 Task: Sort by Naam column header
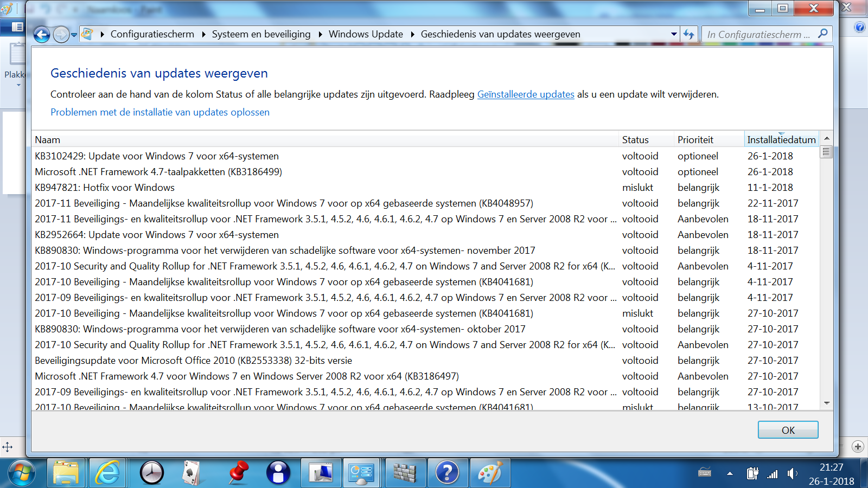[325, 139]
